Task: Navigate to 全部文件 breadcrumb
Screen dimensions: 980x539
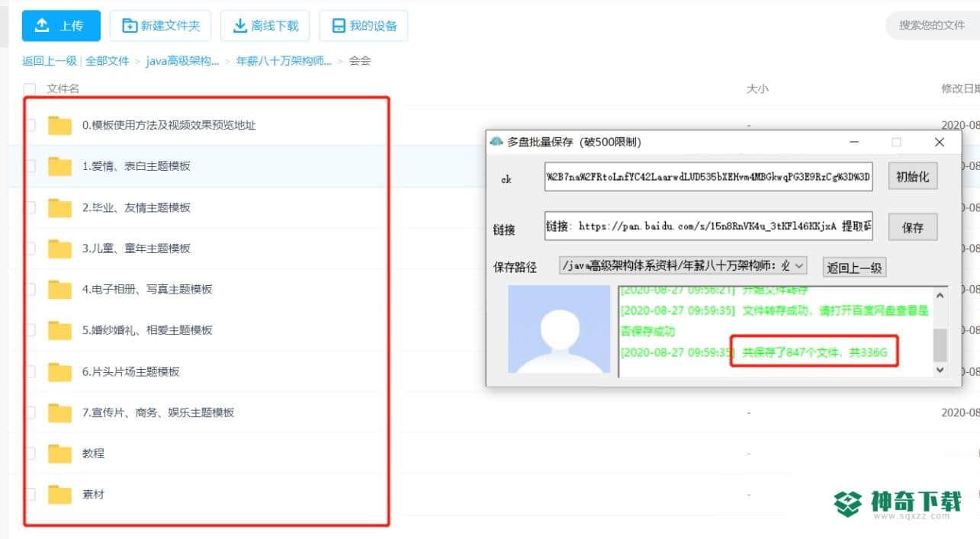Action: [x=108, y=61]
